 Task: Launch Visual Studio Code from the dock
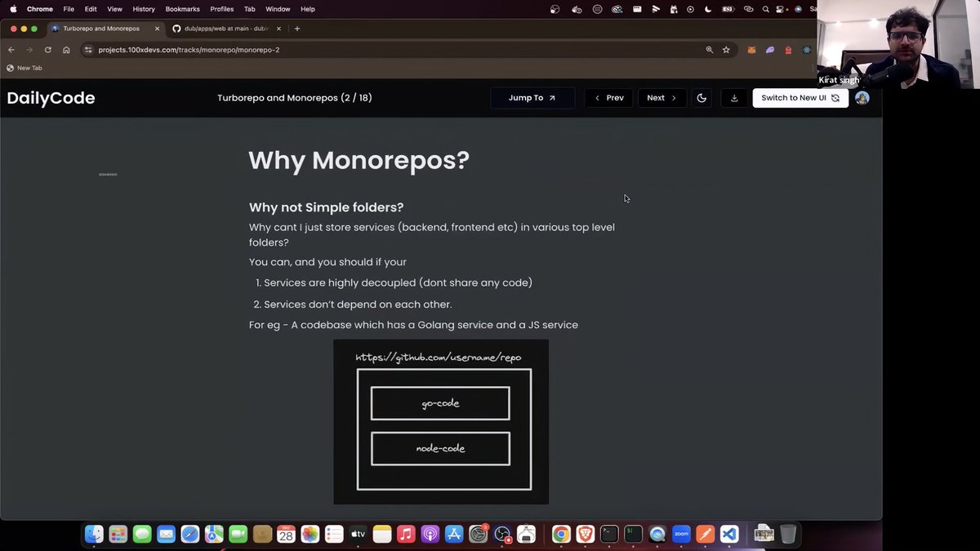728,534
